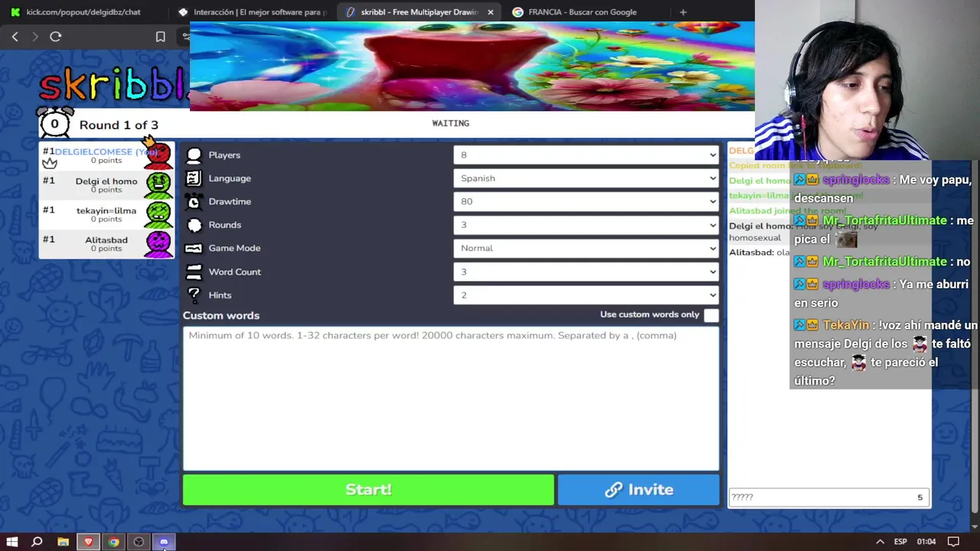Screen dimensions: 980x551
Task: Open the Windows Start menu
Action: pos(12,542)
